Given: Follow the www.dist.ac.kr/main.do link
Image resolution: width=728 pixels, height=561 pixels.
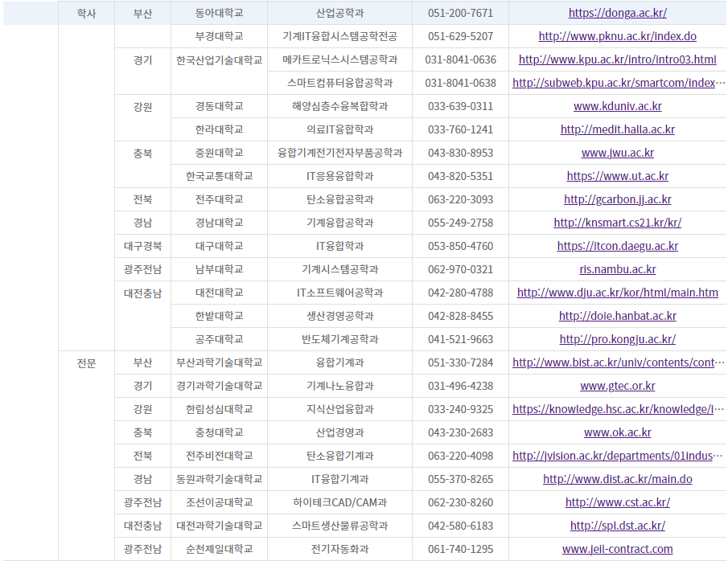Looking at the screenshot, I should tap(618, 479).
